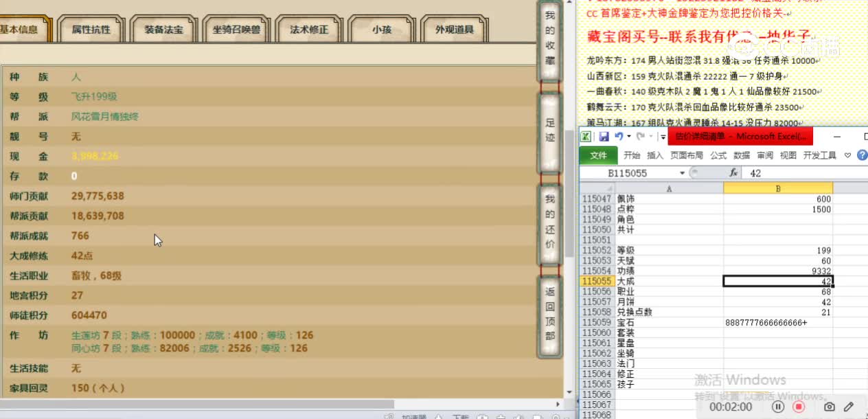This screenshot has height=419, width=868.
Task: Pause the screen recording
Action: 778,407
